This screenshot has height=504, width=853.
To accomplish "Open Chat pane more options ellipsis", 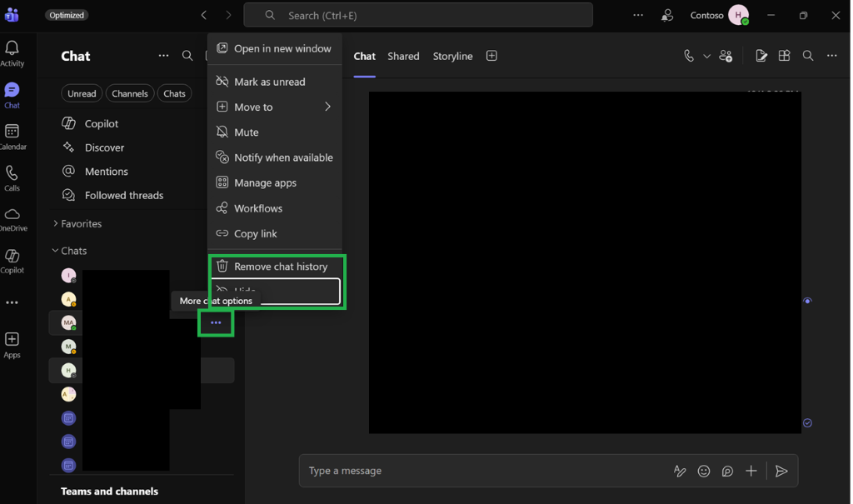I will click(x=163, y=56).
